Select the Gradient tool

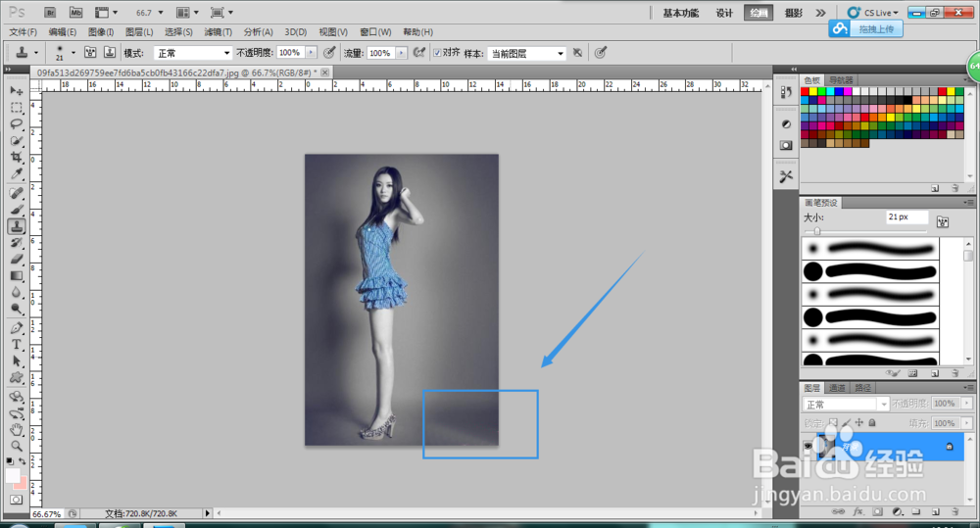tap(17, 275)
